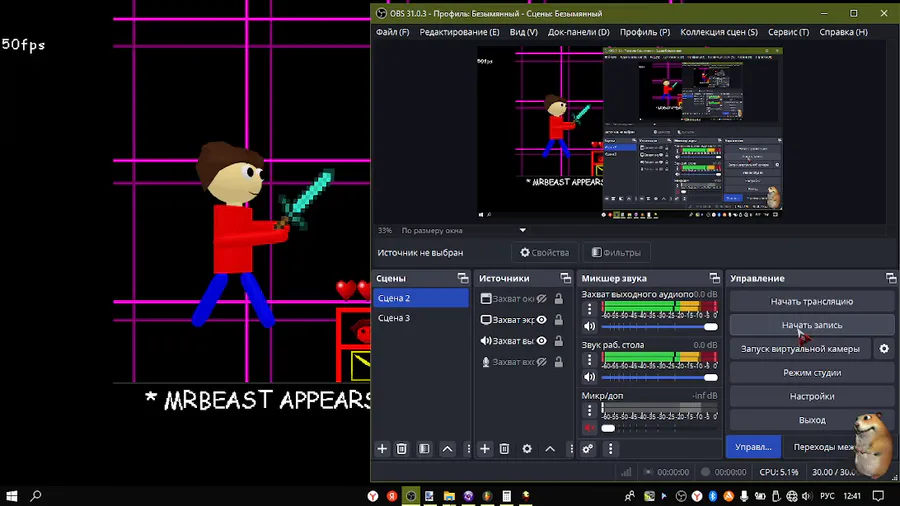
Task: Open File Explorer from taskbar
Action: coord(449,496)
